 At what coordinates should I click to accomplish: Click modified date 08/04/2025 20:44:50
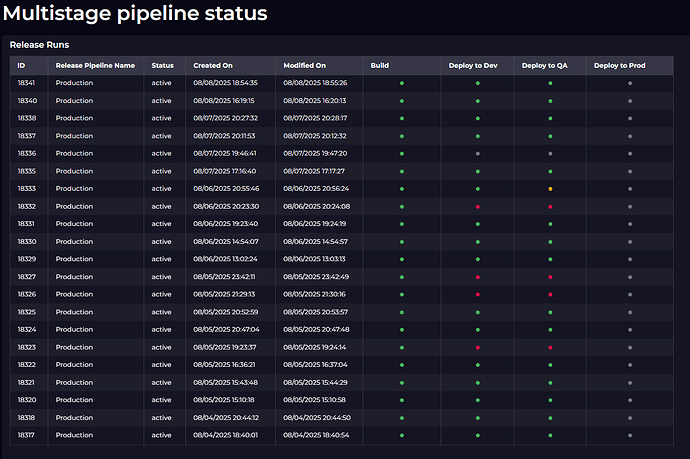317,417
